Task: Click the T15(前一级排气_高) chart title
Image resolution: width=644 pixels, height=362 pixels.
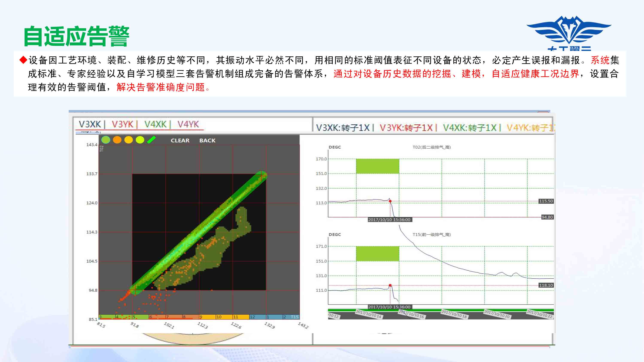Action: [x=432, y=235]
